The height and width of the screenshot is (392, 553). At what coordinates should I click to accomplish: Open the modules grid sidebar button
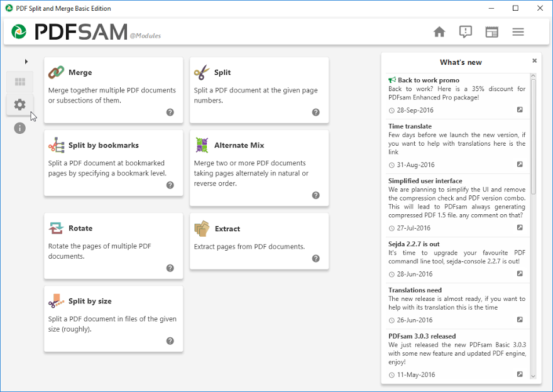pos(19,82)
